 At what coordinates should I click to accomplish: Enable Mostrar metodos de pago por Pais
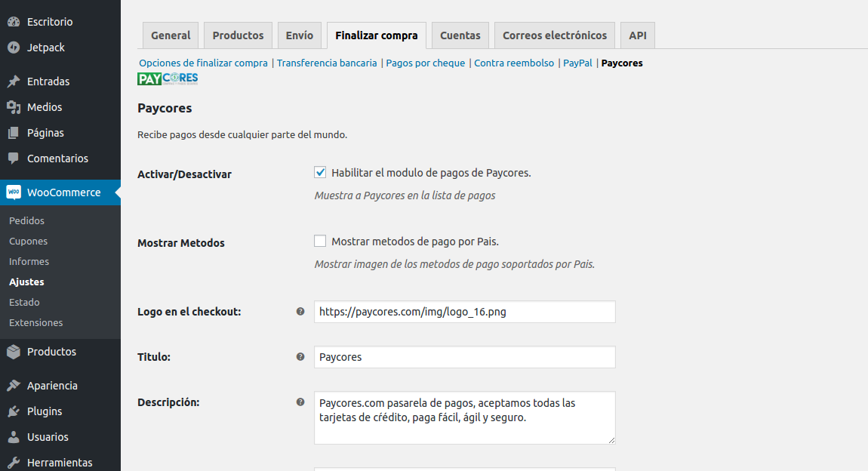320,241
